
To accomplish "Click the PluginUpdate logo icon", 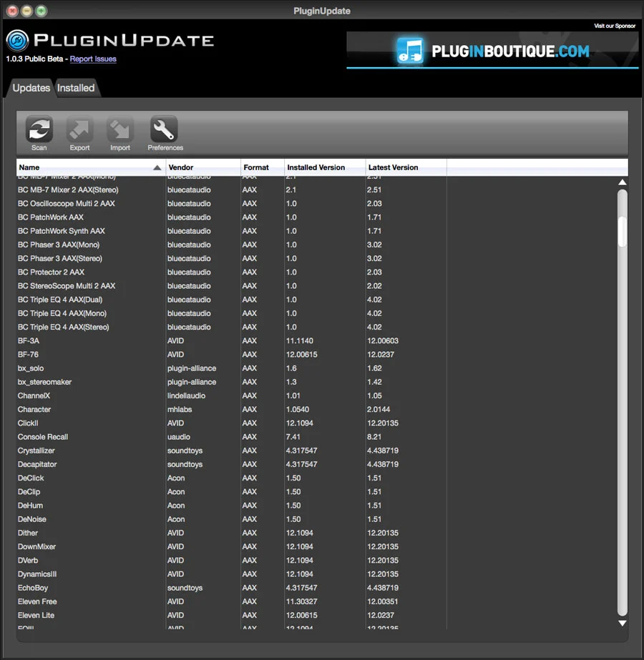I will click(x=17, y=41).
